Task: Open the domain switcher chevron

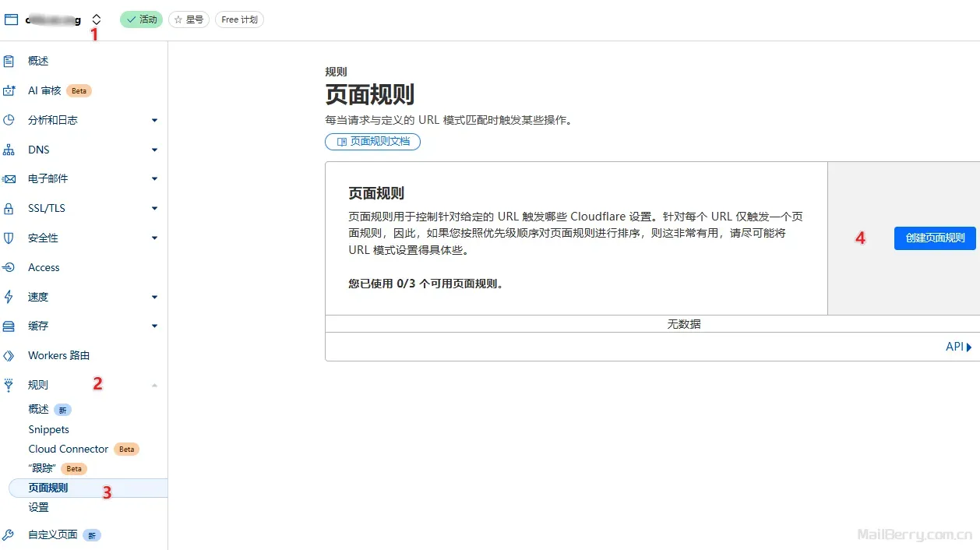Action: click(x=97, y=19)
